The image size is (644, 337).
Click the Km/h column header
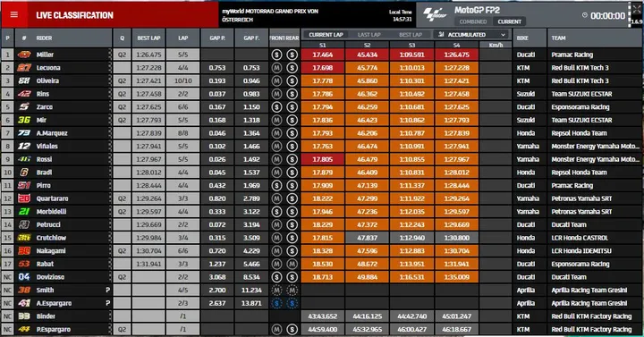tap(496, 45)
